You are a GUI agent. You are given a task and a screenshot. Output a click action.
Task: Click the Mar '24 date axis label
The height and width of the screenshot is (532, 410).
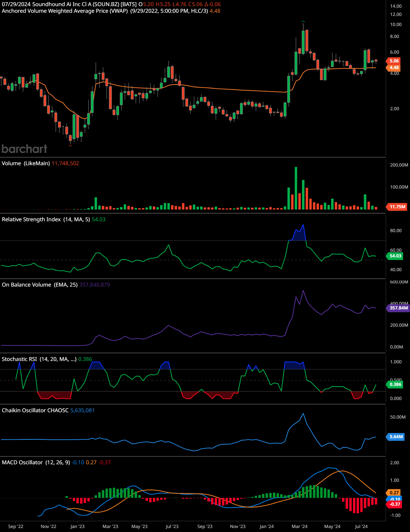click(300, 526)
